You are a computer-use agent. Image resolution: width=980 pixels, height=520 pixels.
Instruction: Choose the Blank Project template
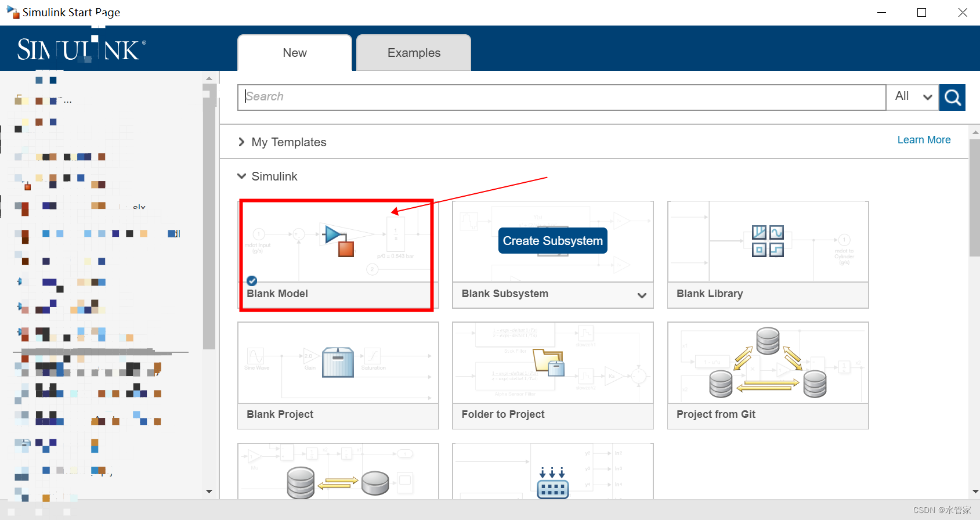click(x=338, y=375)
